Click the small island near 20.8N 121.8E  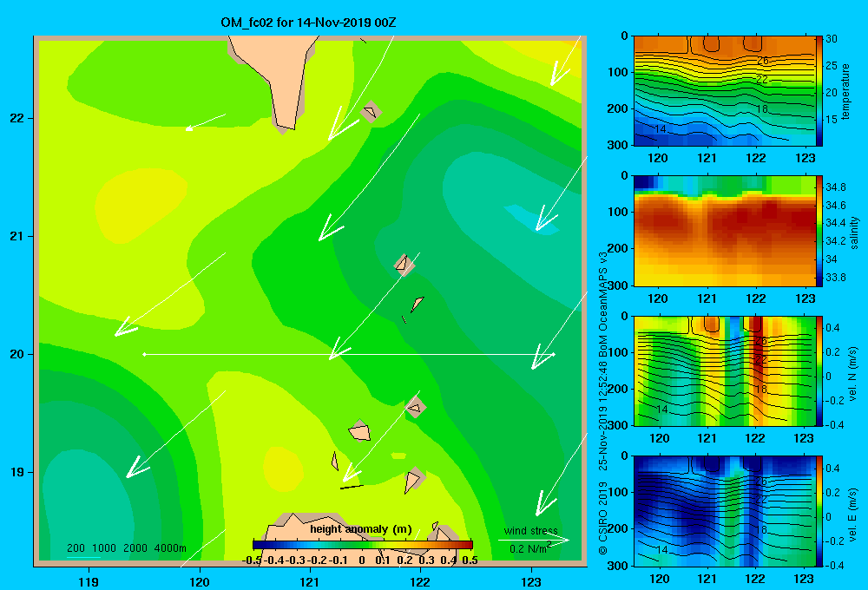(x=403, y=264)
